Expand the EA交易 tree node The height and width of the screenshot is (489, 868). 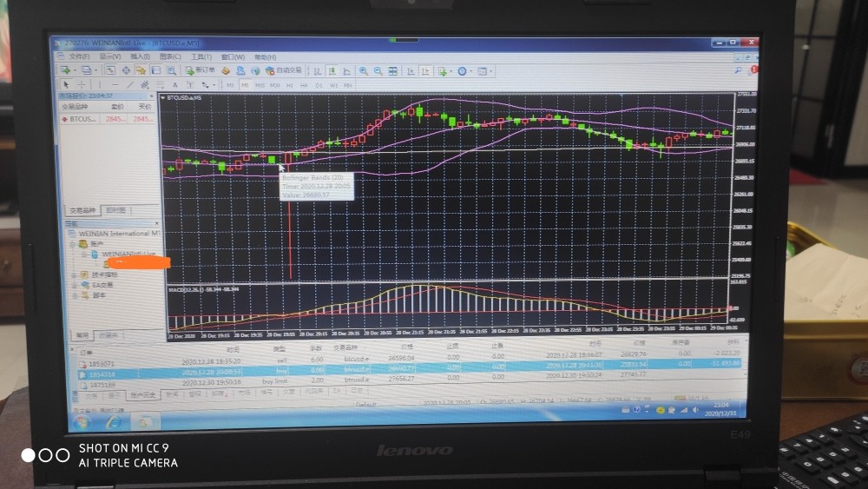[x=75, y=285]
